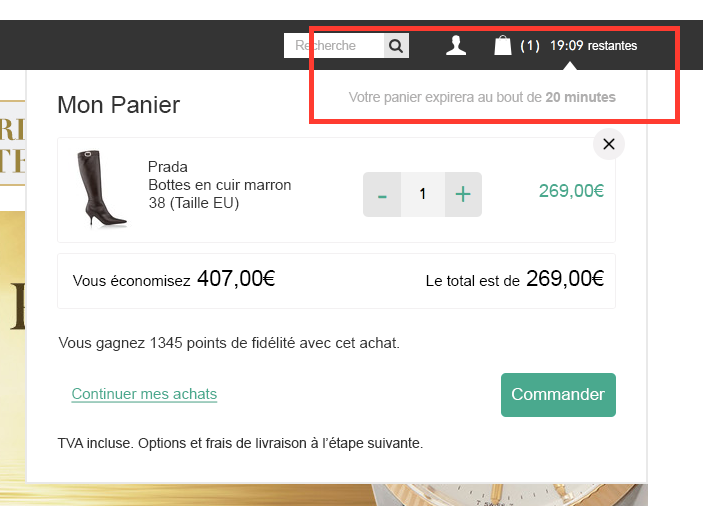Click the shopping bag cart icon
The image size is (703, 506).
tap(503, 46)
